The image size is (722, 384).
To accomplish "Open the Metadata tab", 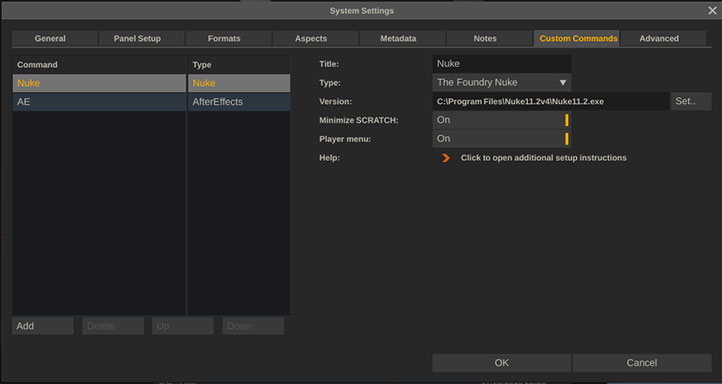I will 403,39.
